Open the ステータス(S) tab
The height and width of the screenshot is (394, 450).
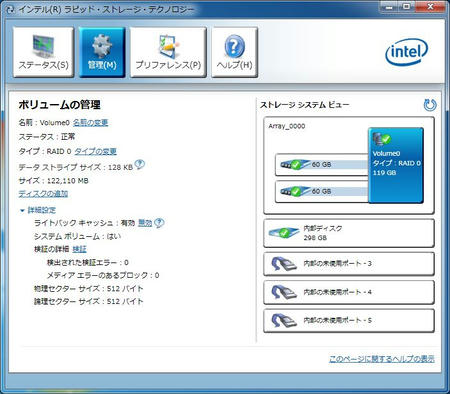[43, 52]
